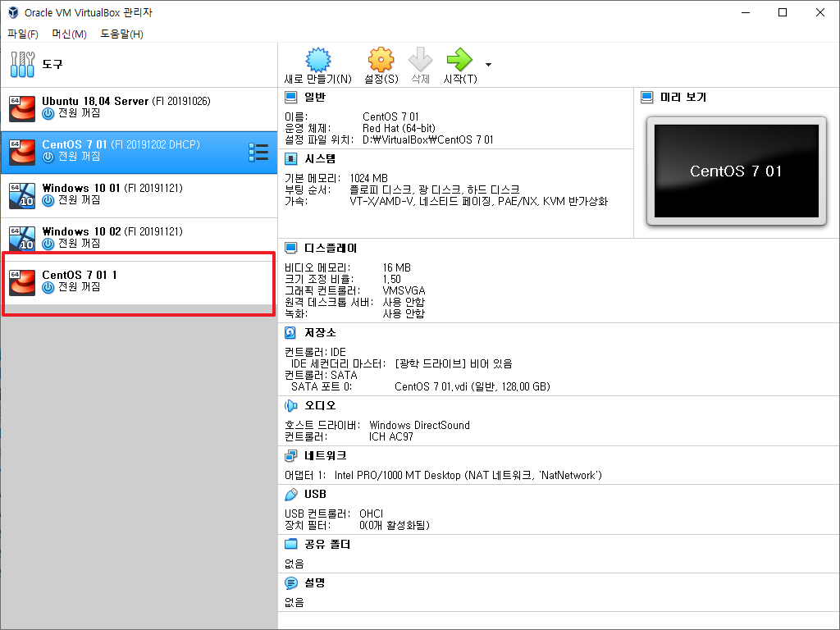840x630 pixels.
Task: Open the 네트워크 section header
Action: click(x=325, y=456)
